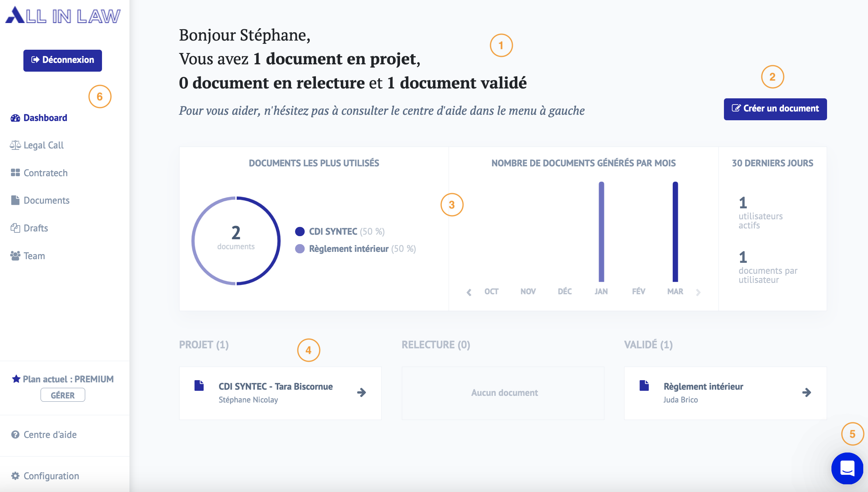Viewport: 868px width, 492px height.
Task: Click the Centre d'aide question icon
Action: click(x=15, y=435)
